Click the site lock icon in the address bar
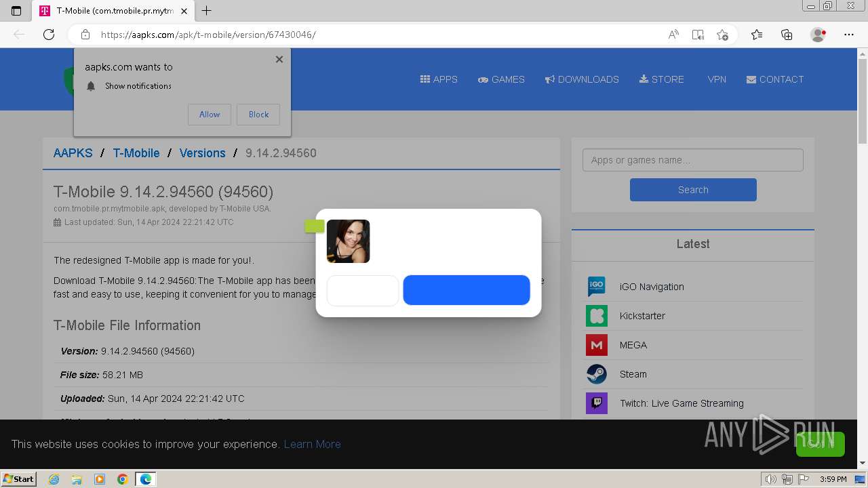 point(85,35)
